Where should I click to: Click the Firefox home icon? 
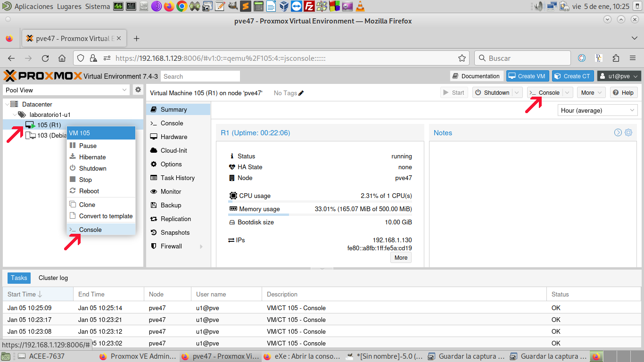click(x=62, y=58)
